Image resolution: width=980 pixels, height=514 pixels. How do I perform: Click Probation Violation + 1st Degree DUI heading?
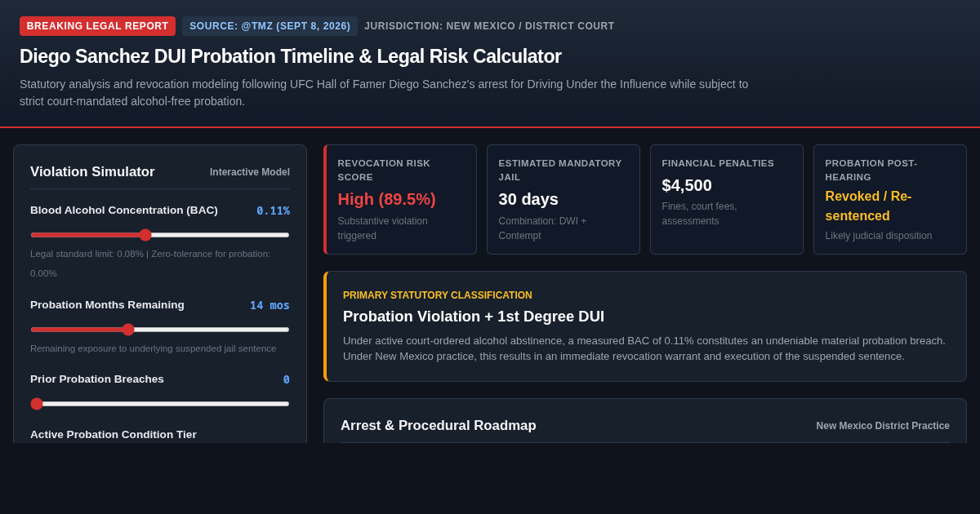(474, 317)
